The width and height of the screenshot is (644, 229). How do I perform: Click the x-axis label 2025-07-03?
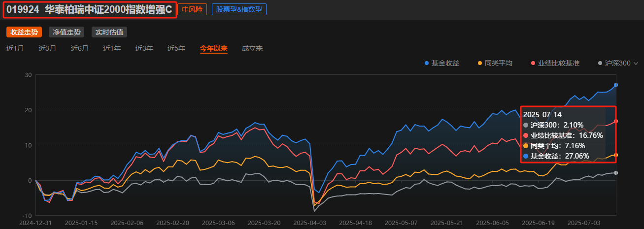point(585,223)
